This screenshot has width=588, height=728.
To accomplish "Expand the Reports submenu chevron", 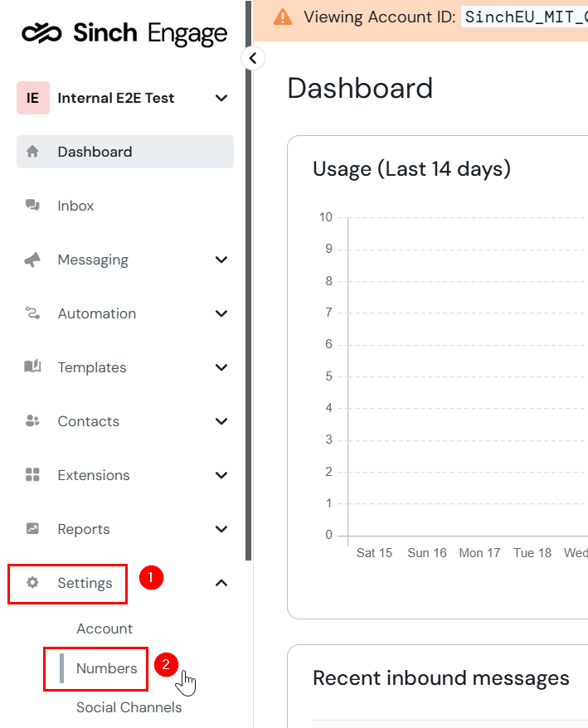I will pyautogui.click(x=221, y=529).
